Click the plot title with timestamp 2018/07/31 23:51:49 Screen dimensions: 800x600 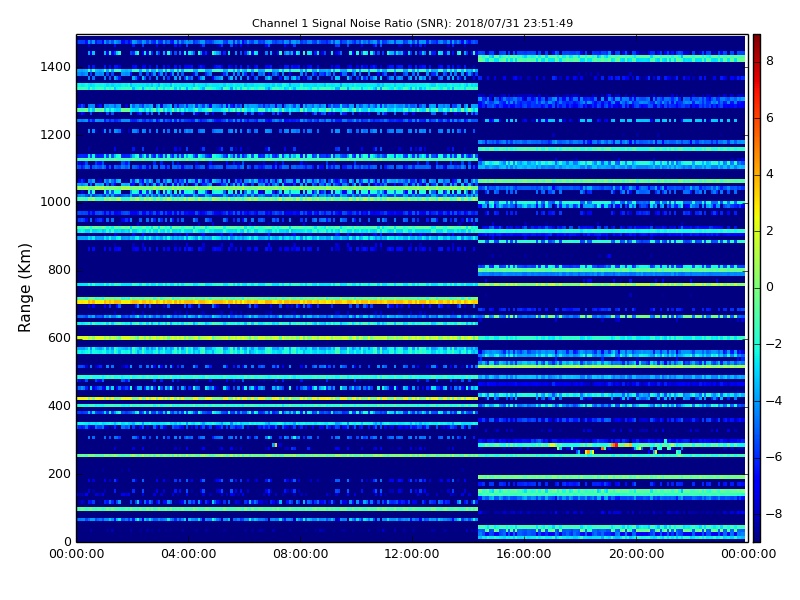coord(412,23)
